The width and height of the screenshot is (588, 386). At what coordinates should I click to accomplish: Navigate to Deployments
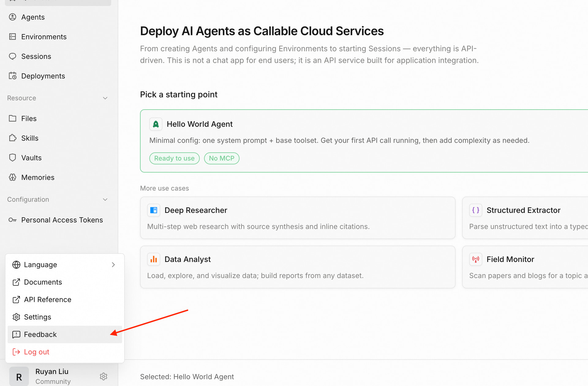coord(58,76)
